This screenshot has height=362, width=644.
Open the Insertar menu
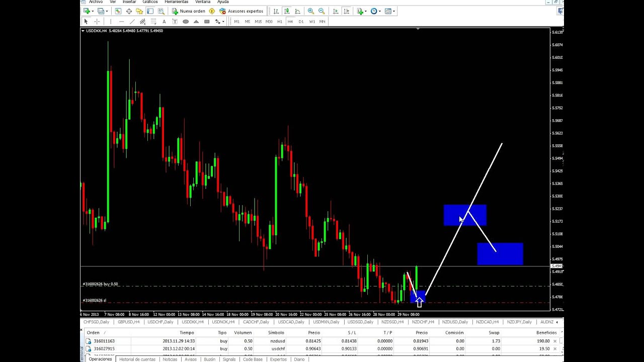coord(129,2)
